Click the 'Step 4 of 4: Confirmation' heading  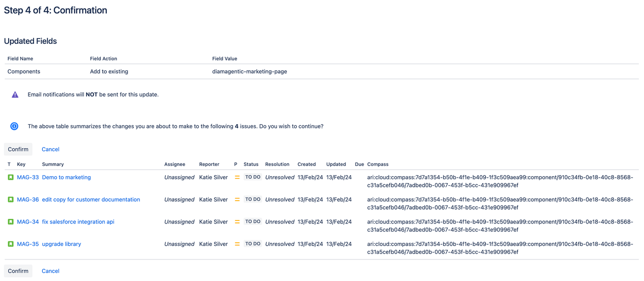pyautogui.click(x=55, y=10)
